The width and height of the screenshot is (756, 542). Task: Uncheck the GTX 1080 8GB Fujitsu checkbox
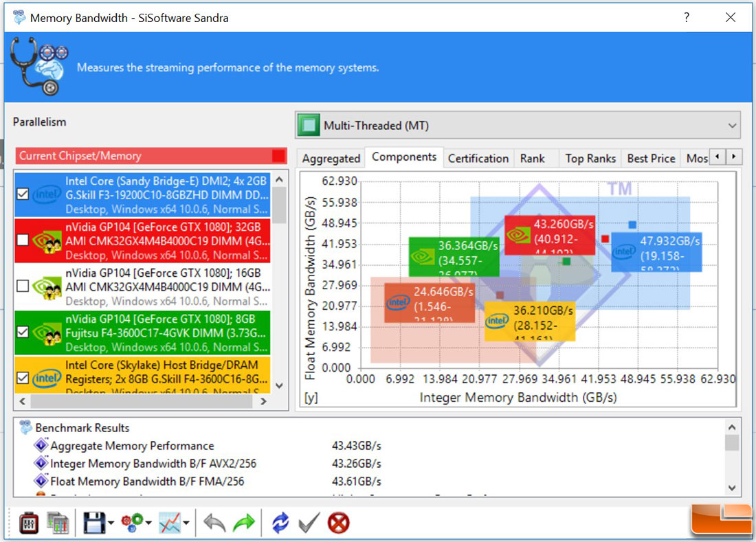(23, 332)
